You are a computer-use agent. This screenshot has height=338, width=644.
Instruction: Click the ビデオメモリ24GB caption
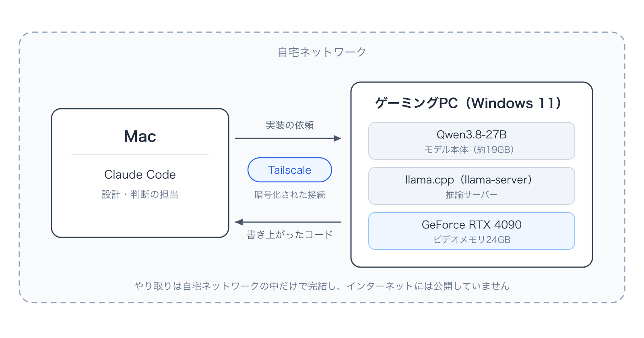(472, 240)
